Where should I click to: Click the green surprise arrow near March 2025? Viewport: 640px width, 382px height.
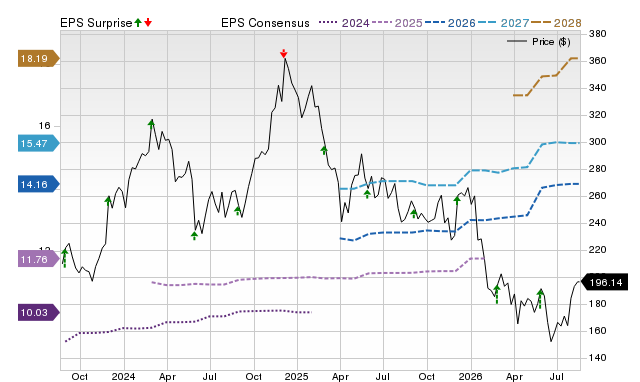(x=324, y=150)
